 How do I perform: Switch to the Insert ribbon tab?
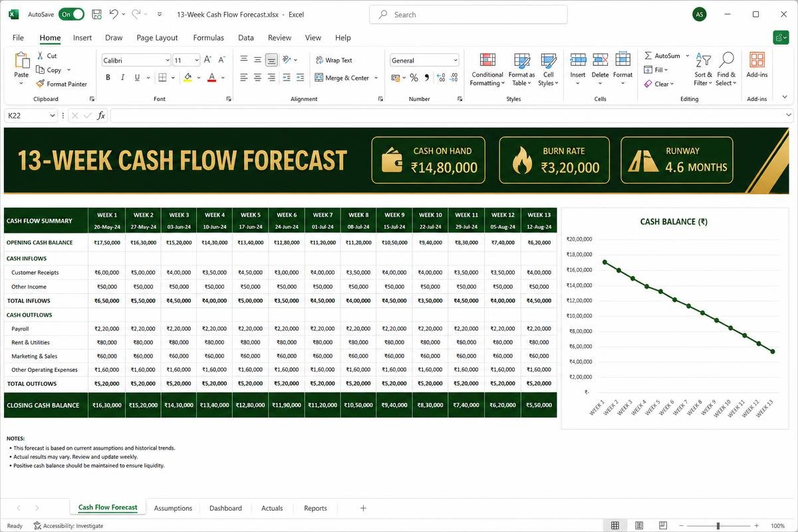(82, 38)
